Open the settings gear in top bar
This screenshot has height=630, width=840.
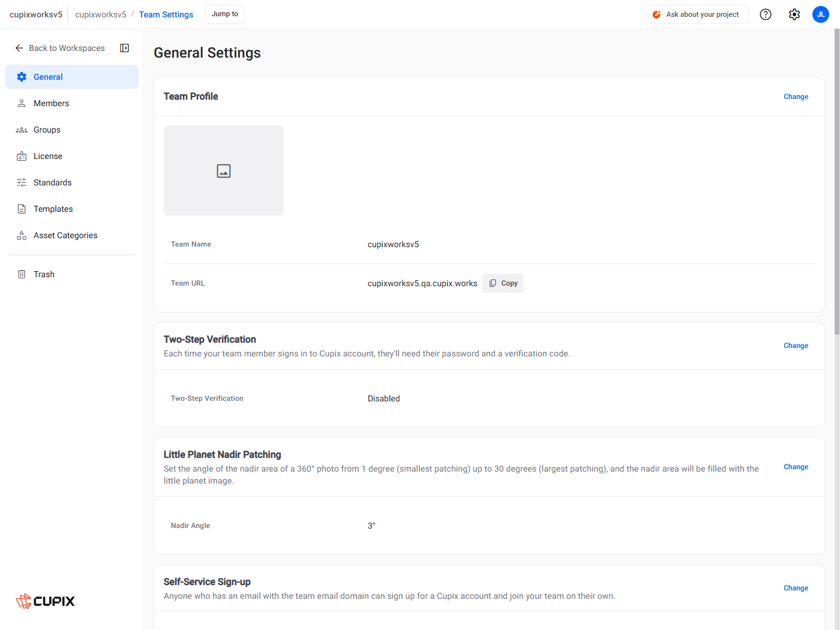pyautogui.click(x=794, y=14)
